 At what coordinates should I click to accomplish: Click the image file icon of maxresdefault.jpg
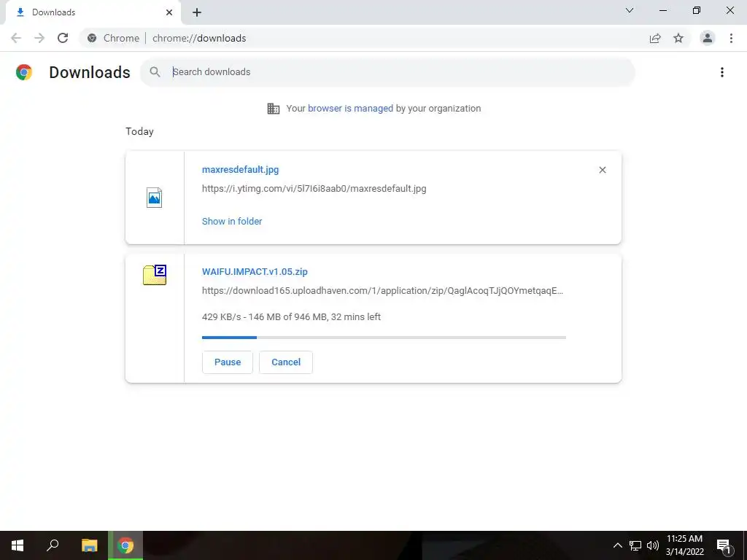[x=155, y=198]
